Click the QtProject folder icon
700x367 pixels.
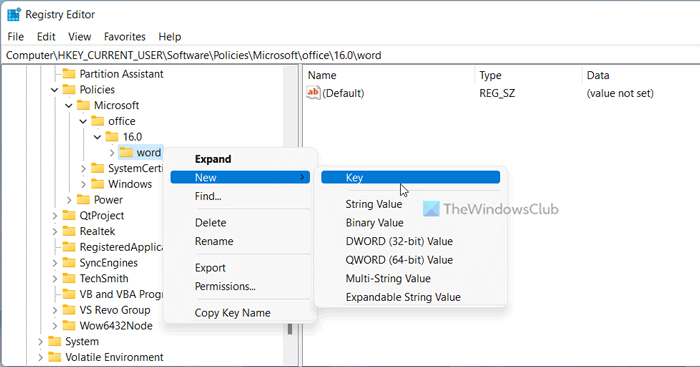69,216
